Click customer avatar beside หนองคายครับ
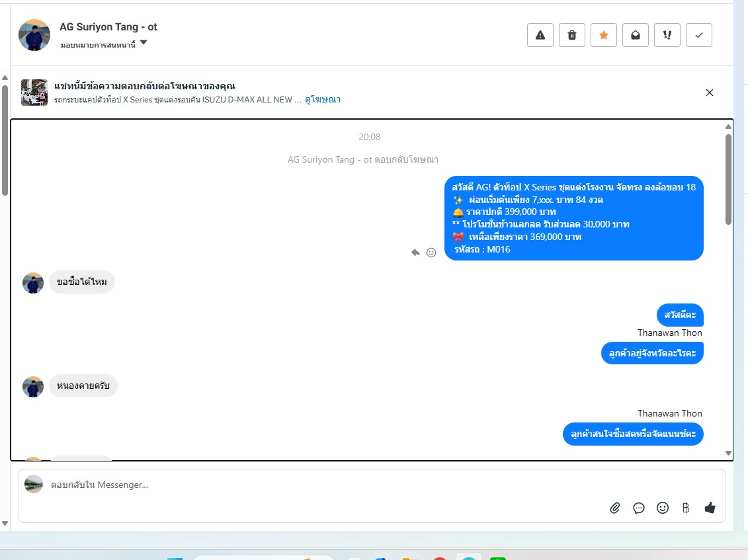748x560 pixels. (x=33, y=387)
